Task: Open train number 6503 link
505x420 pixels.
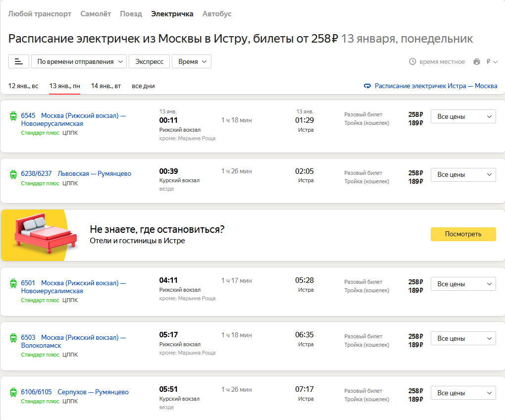Action: [28, 338]
